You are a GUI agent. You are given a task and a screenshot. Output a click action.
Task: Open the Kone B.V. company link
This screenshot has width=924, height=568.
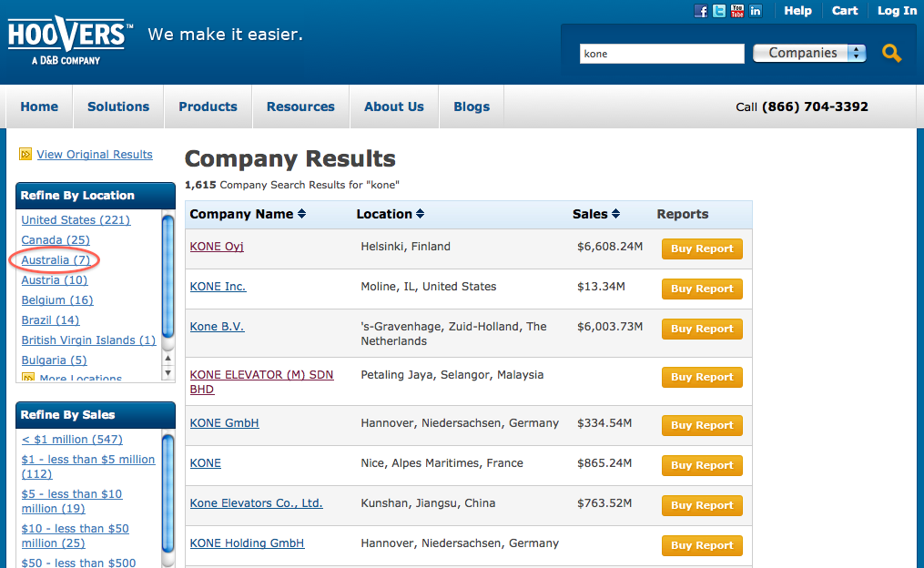pos(217,327)
